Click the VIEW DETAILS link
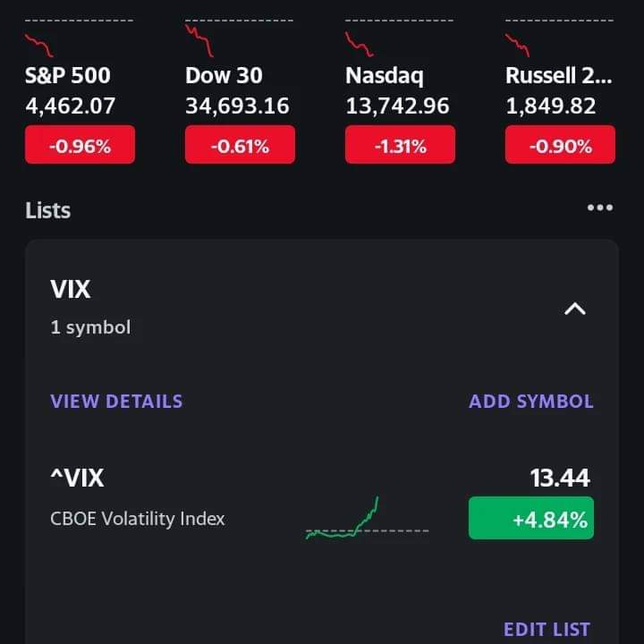The width and height of the screenshot is (644, 644). (x=116, y=402)
